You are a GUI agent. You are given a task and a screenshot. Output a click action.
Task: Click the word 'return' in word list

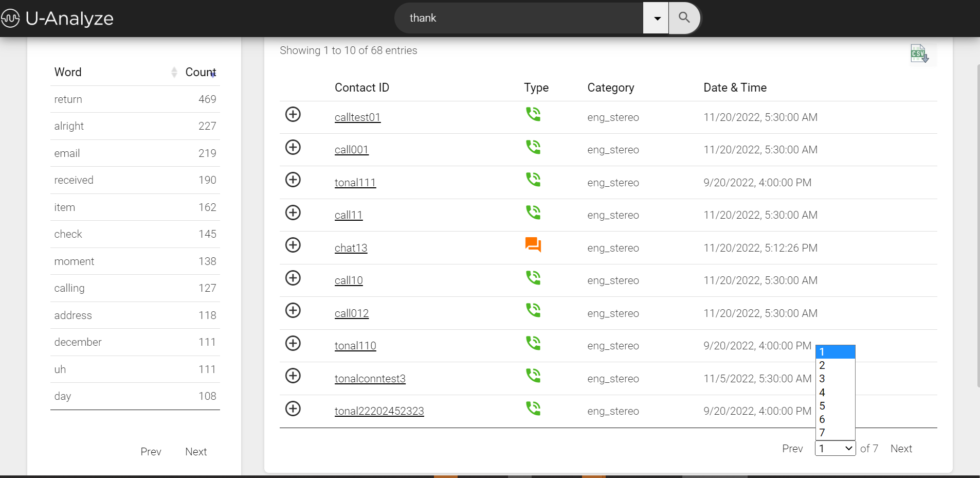(x=68, y=99)
